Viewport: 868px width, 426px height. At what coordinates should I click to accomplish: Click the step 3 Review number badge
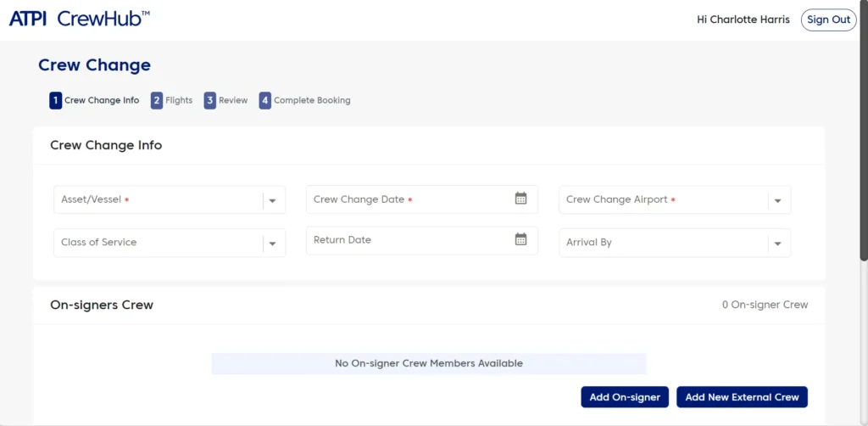click(x=209, y=100)
